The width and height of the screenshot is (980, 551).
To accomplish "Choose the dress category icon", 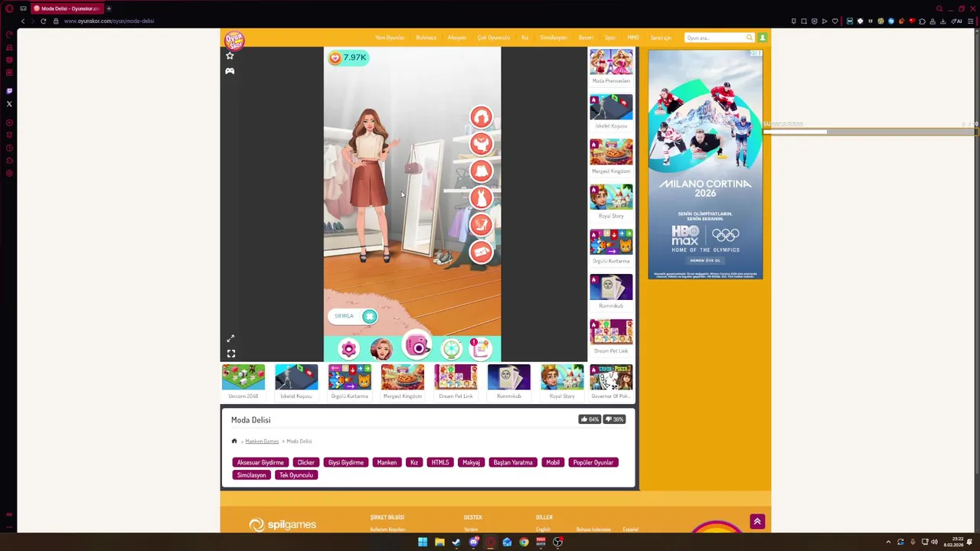I will point(481,197).
